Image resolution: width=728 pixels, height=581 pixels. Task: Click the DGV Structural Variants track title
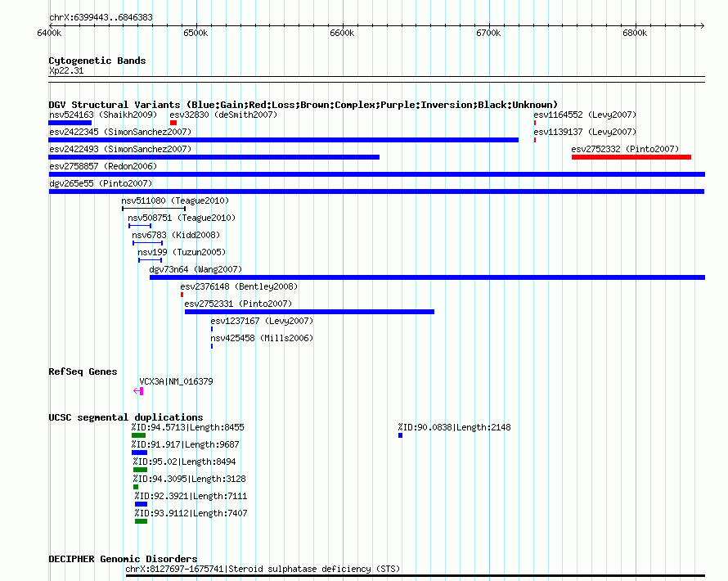pyautogui.click(x=303, y=105)
